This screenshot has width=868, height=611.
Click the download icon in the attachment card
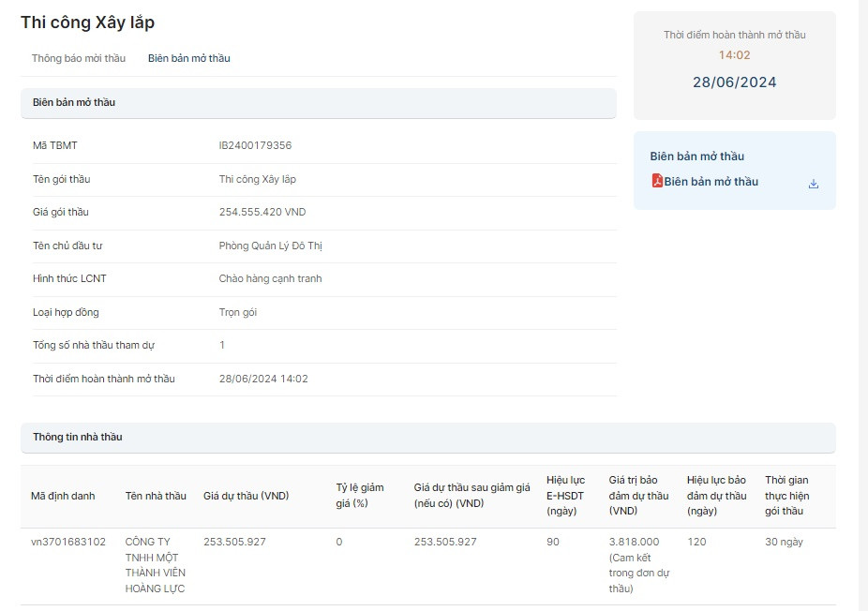click(813, 184)
